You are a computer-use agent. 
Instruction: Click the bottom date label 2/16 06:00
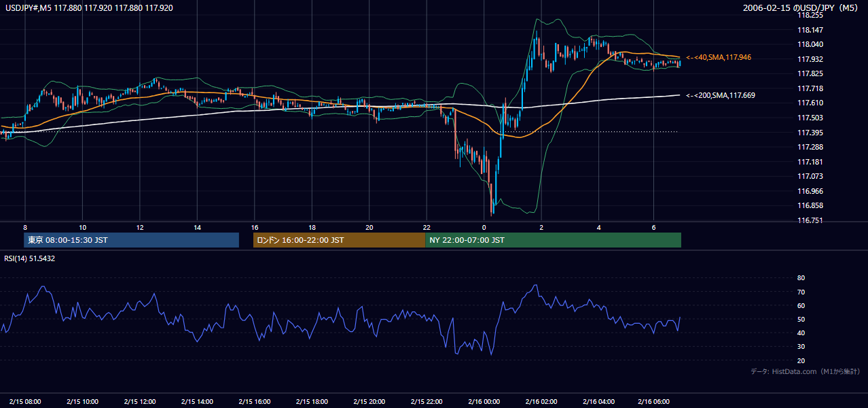(655, 402)
